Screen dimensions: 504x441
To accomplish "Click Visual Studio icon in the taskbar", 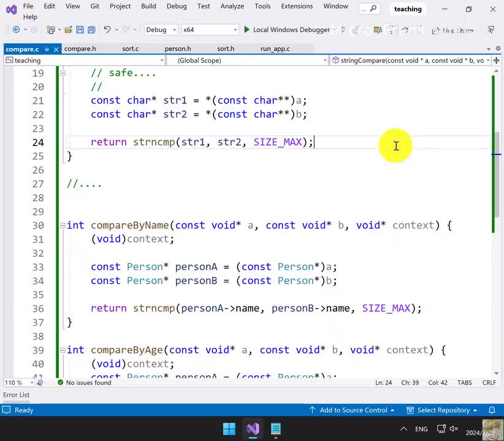I will 253,429.
